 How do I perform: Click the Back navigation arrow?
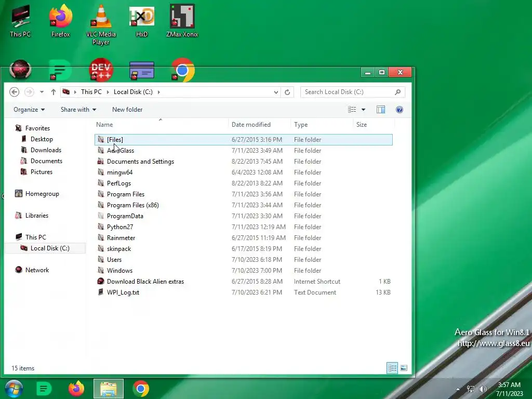(14, 92)
